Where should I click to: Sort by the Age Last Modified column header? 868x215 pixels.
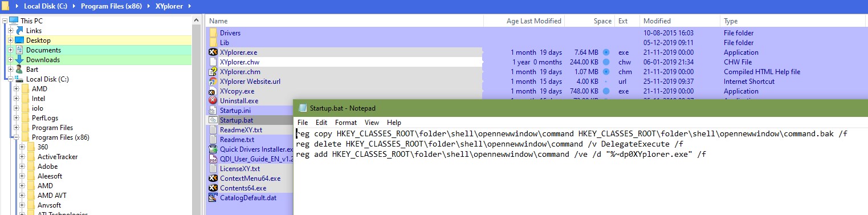click(x=524, y=21)
